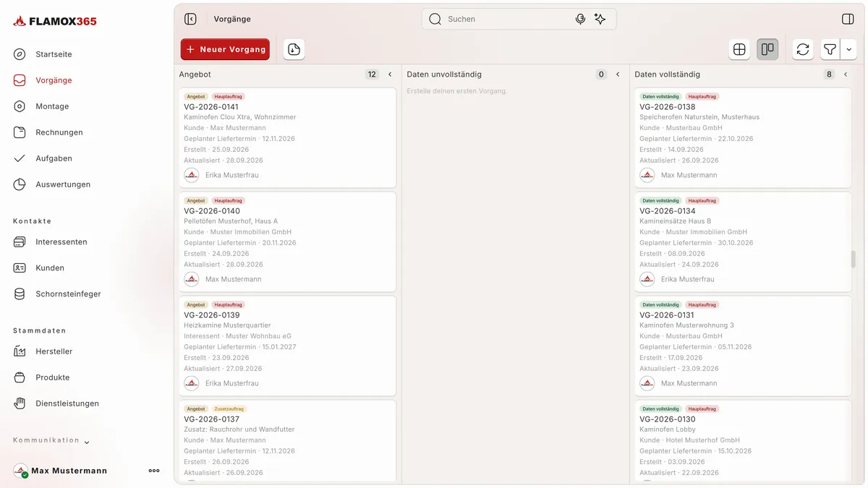868x488 pixels.
Task: Click the Neuer Vorgang button
Action: click(225, 49)
